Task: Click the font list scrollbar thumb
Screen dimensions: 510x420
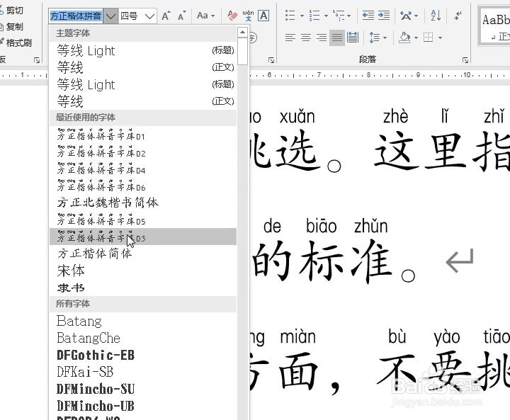Action: [242, 52]
